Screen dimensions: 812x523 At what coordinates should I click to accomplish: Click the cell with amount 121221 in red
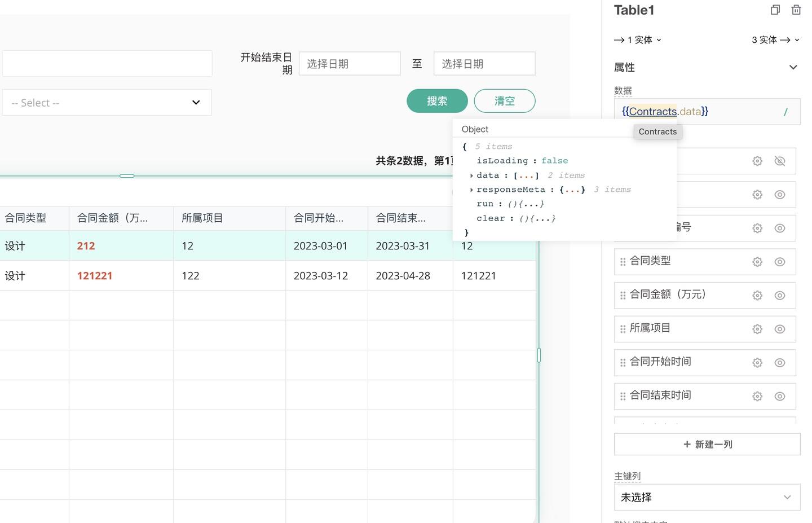click(121, 276)
